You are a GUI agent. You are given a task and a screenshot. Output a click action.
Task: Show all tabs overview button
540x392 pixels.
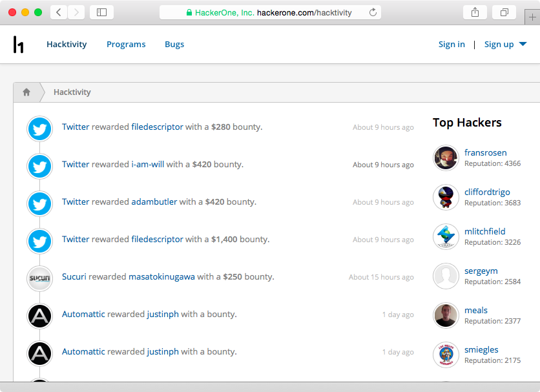pyautogui.click(x=504, y=12)
